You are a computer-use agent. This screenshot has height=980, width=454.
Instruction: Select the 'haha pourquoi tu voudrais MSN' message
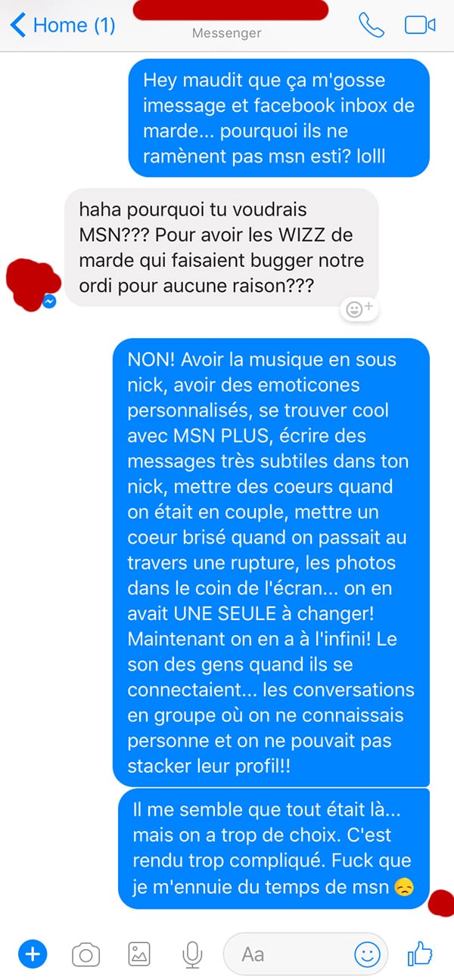pyautogui.click(x=222, y=247)
